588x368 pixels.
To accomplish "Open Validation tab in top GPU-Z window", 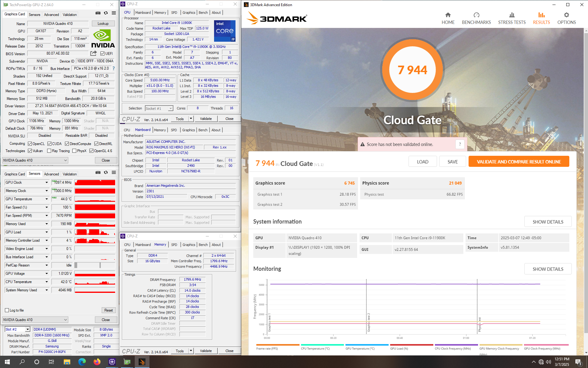I will [x=70, y=14].
